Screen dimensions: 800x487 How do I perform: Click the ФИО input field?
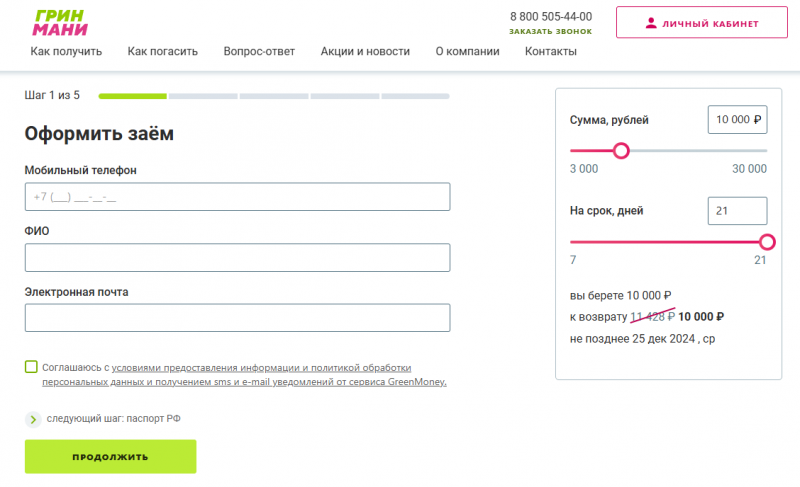tap(237, 258)
